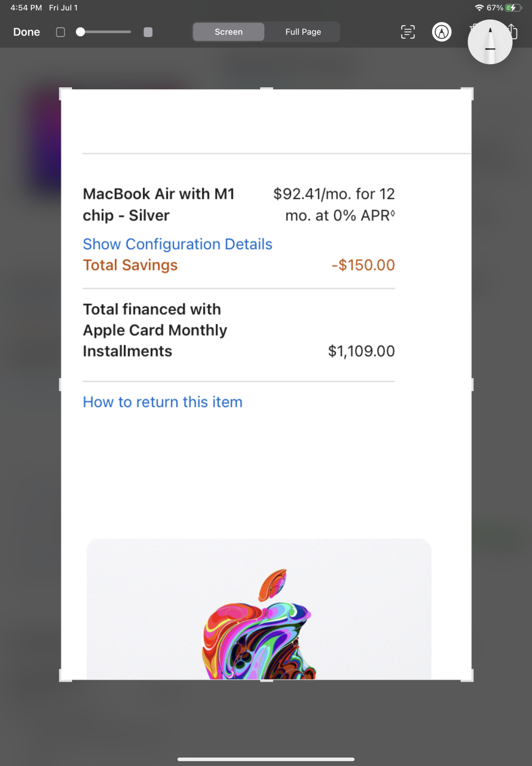Click the empty square minimum-opacity icon

point(60,32)
